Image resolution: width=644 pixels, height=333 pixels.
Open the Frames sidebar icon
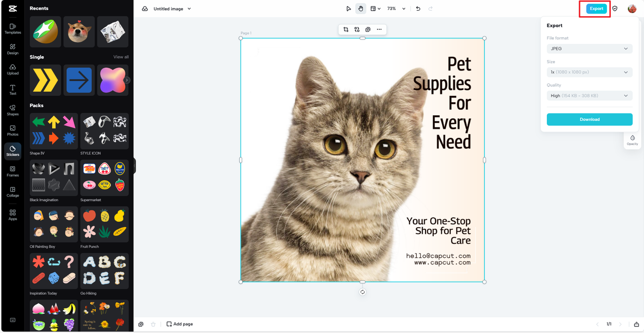(13, 171)
